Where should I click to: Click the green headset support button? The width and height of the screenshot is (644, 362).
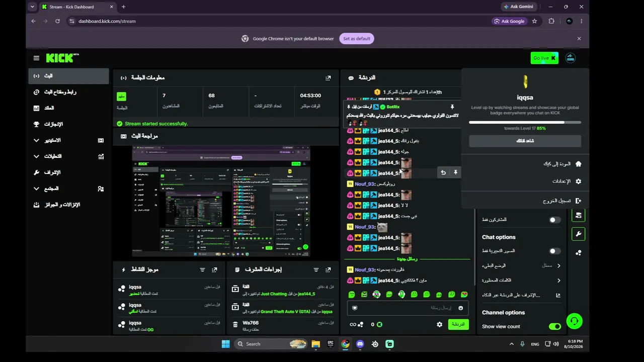(x=574, y=321)
